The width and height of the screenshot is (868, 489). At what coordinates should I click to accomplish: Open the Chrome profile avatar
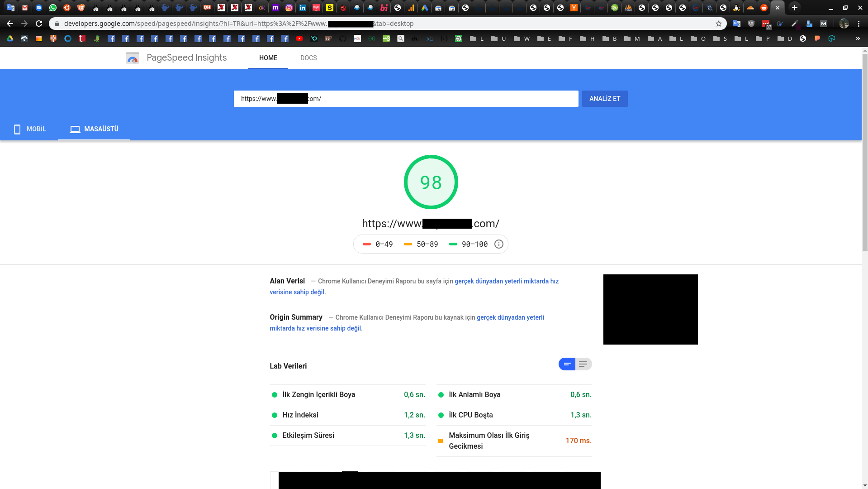pos(844,24)
